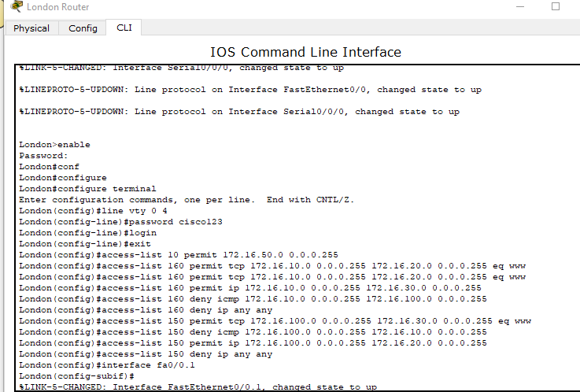
Task: Click the London>enable command line
Action: point(55,145)
